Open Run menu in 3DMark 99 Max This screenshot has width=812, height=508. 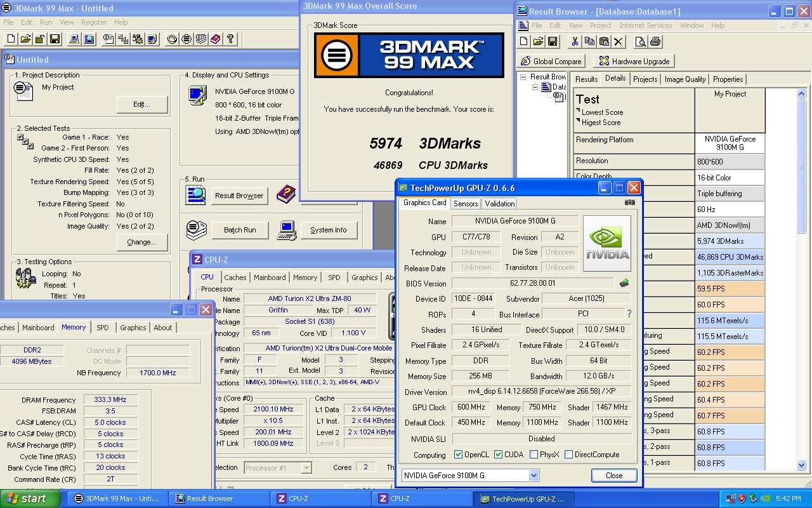[x=46, y=22]
